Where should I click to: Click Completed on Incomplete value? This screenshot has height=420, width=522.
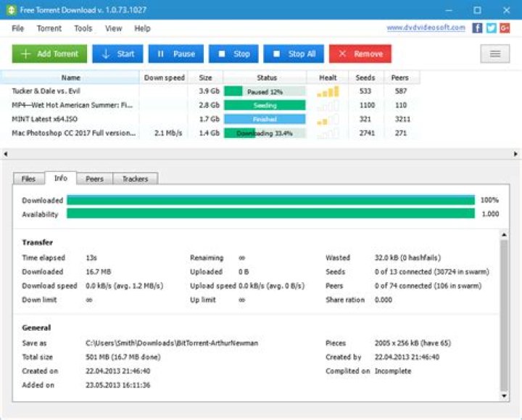tap(393, 371)
